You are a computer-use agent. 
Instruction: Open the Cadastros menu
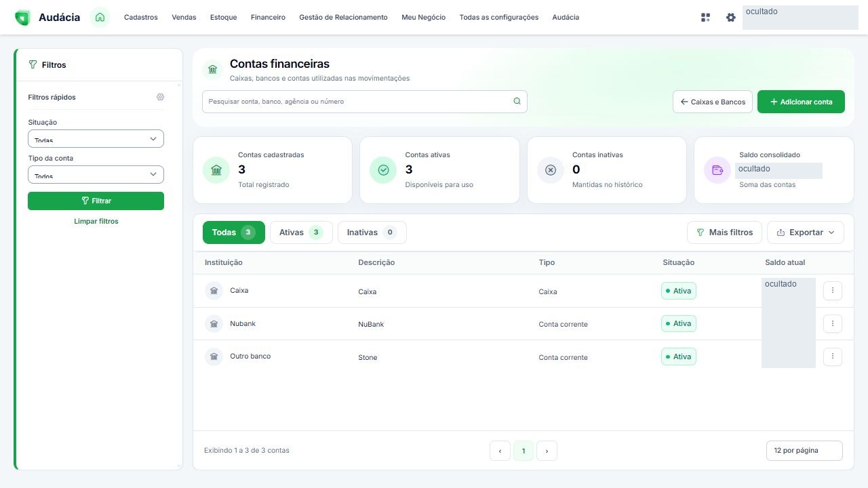pyautogui.click(x=141, y=18)
